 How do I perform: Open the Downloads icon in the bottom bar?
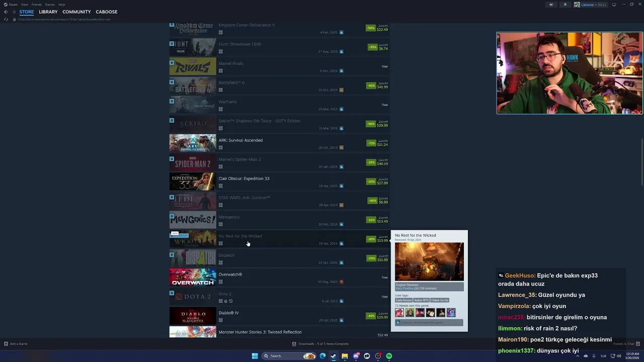point(294,344)
